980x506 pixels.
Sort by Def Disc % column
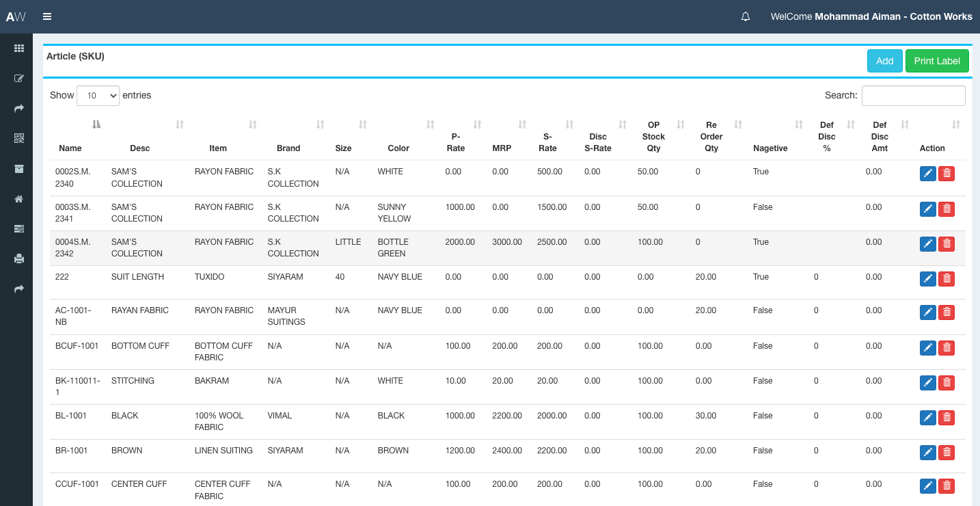click(x=834, y=136)
